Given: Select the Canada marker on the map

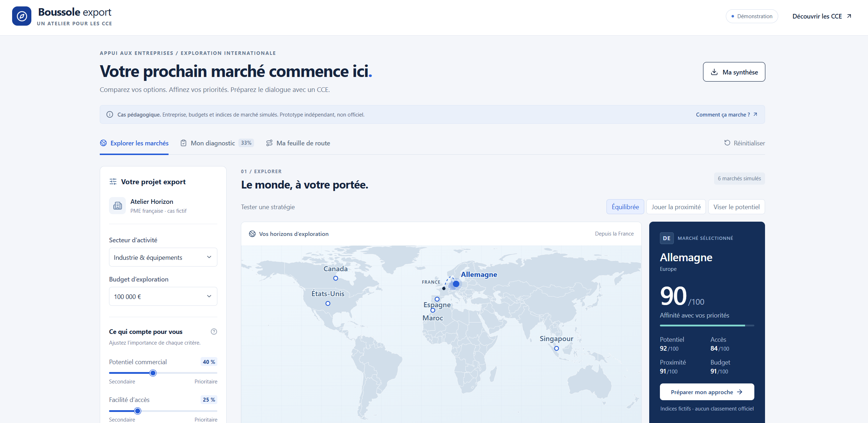Looking at the screenshot, I should pos(335,278).
